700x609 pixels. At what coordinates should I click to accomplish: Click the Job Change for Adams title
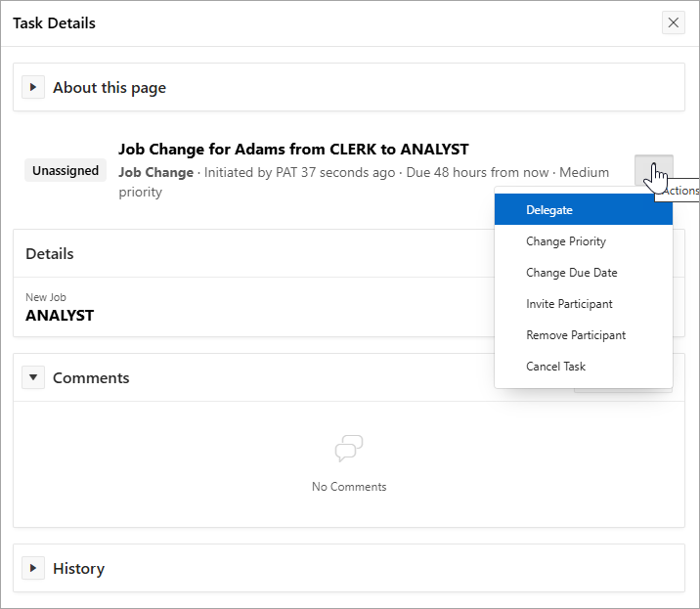pyautogui.click(x=293, y=150)
